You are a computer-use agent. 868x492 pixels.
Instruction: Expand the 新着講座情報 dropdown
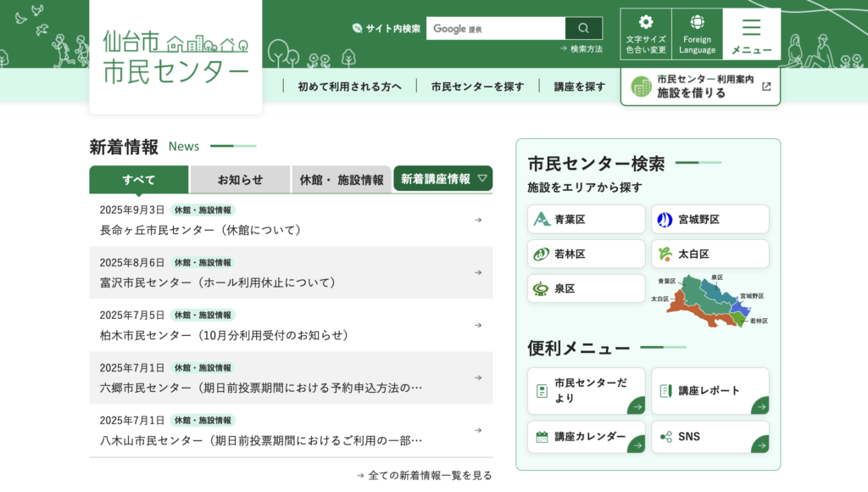[x=442, y=179]
